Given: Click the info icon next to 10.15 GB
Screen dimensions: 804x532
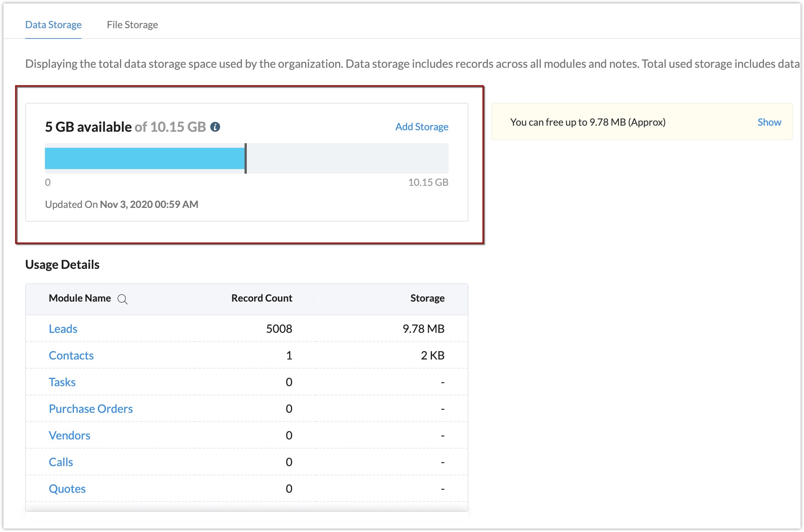Looking at the screenshot, I should click(x=216, y=126).
